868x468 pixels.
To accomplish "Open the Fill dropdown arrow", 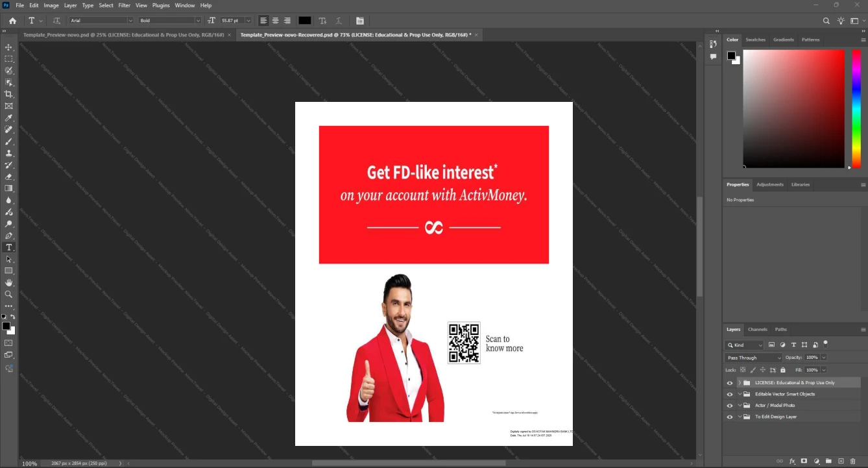I will pyautogui.click(x=824, y=370).
